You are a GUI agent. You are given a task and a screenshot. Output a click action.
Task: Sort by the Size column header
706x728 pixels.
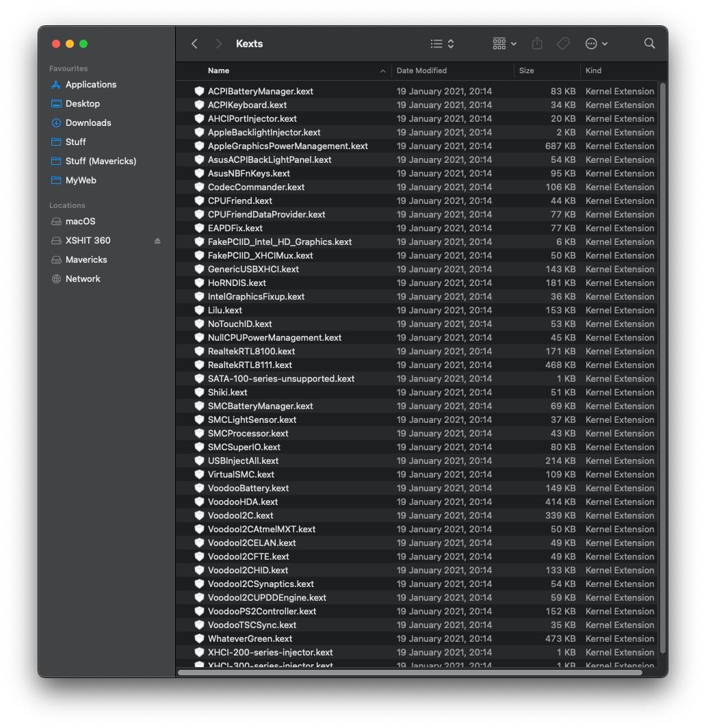point(526,70)
